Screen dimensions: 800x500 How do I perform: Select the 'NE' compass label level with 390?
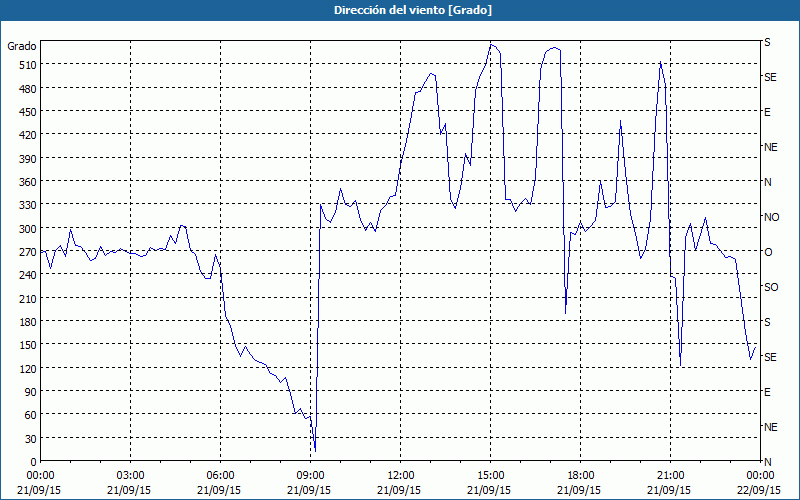click(770, 147)
